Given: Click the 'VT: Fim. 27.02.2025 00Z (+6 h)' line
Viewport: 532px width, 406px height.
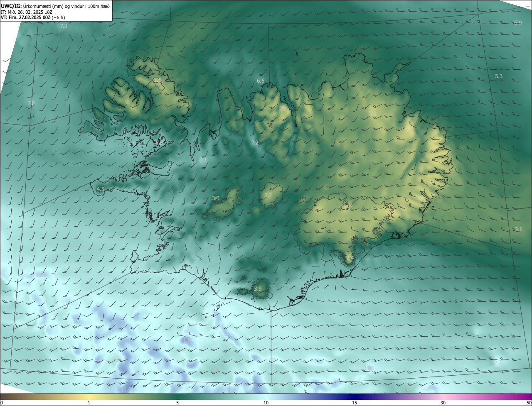Looking at the screenshot, I should (33, 17).
